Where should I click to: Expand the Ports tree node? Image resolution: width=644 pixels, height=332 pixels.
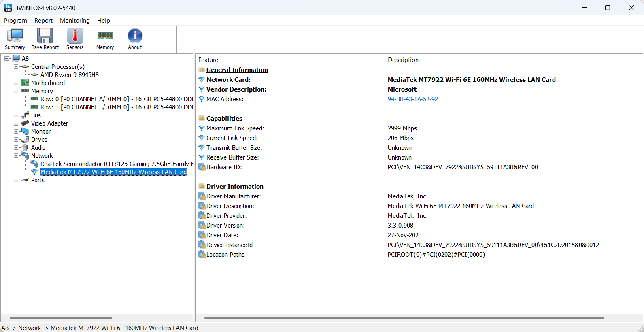tap(16, 180)
